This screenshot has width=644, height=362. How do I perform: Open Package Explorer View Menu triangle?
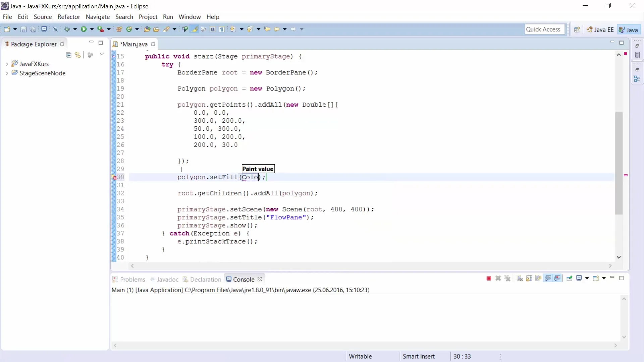coord(102,54)
